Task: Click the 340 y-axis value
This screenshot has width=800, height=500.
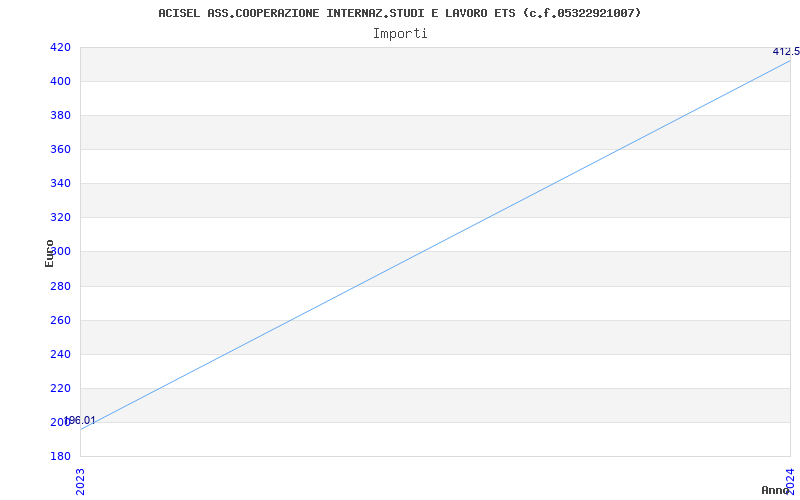Action: tap(60, 183)
